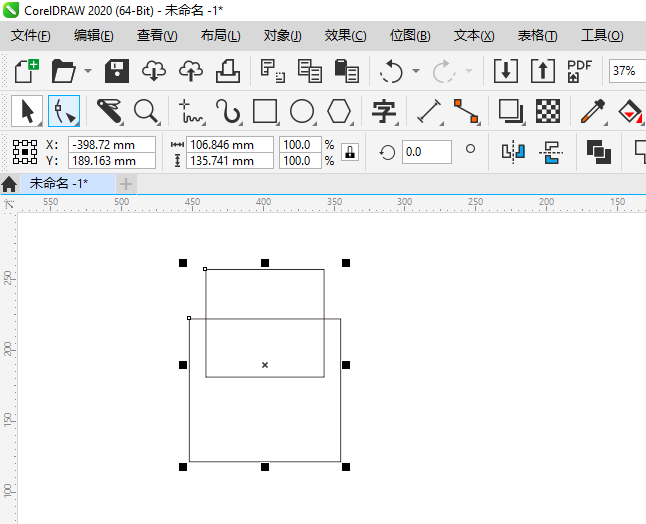Mirror the selection horizontally

pyautogui.click(x=513, y=152)
